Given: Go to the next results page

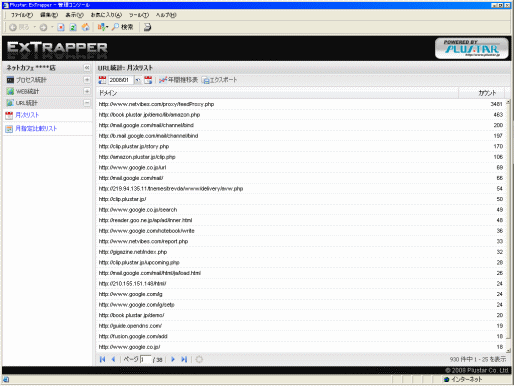Looking at the screenshot, I should coord(173,359).
